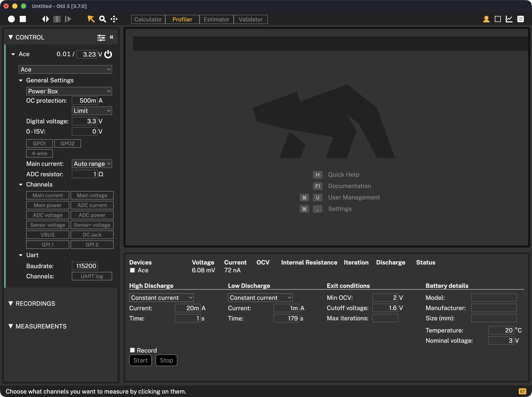Click the Baudrate input field

click(x=85, y=266)
